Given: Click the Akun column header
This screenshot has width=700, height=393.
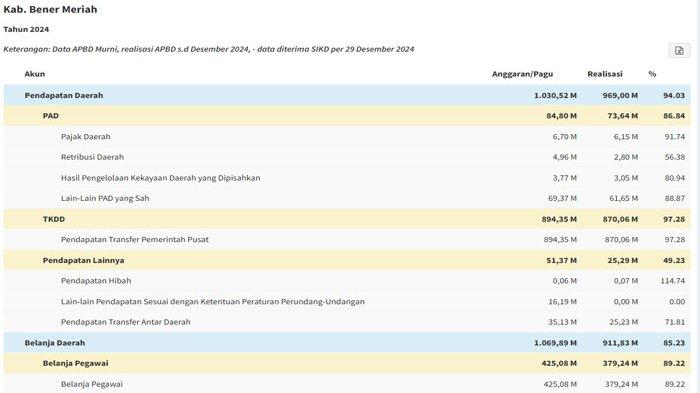Looking at the screenshot, I should (35, 74).
